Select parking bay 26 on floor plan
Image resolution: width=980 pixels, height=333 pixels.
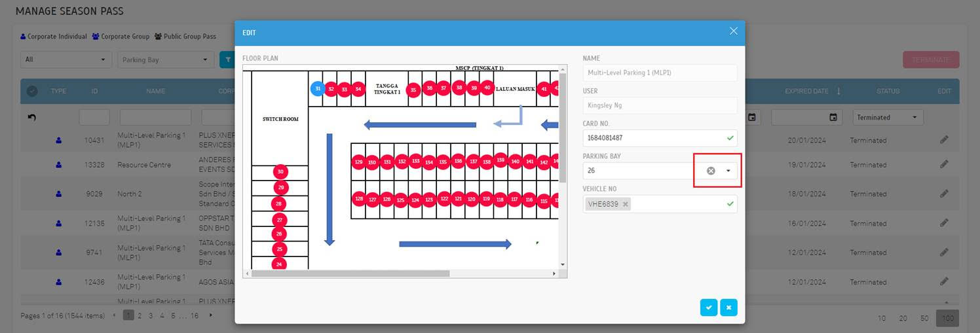coord(280,234)
